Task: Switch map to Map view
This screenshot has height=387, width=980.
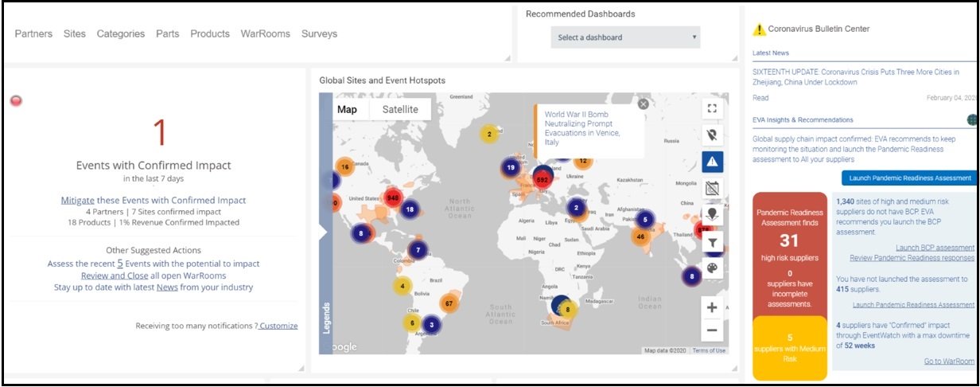Action: 347,109
